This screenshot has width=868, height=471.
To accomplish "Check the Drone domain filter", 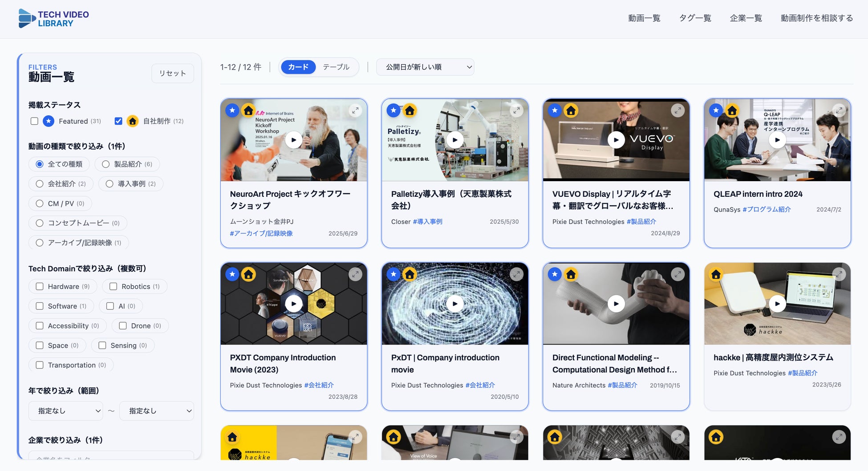I will pos(123,326).
